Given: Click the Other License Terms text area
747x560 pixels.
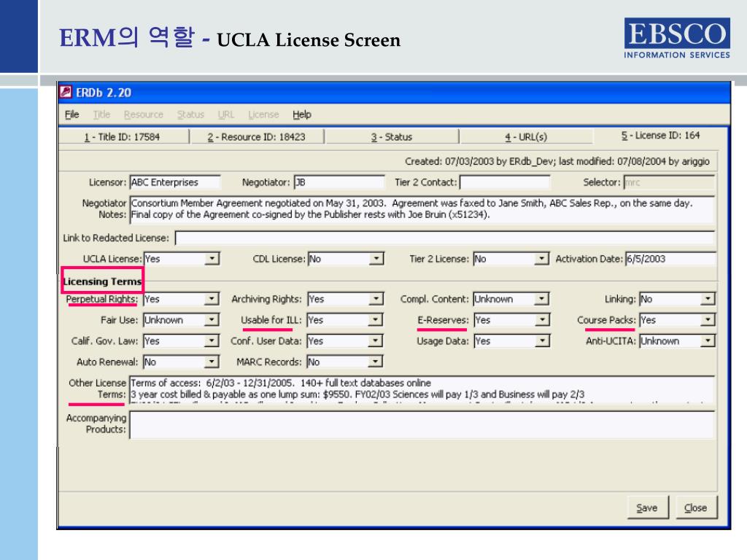Looking at the screenshot, I should 422,390.
